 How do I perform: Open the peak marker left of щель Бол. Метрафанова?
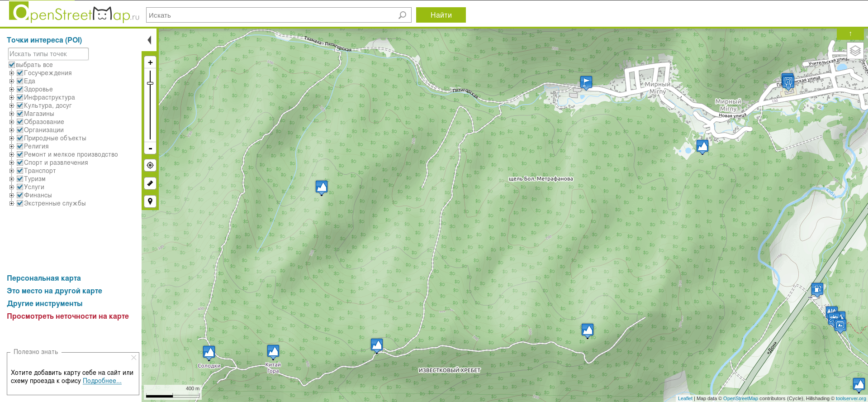[322, 187]
